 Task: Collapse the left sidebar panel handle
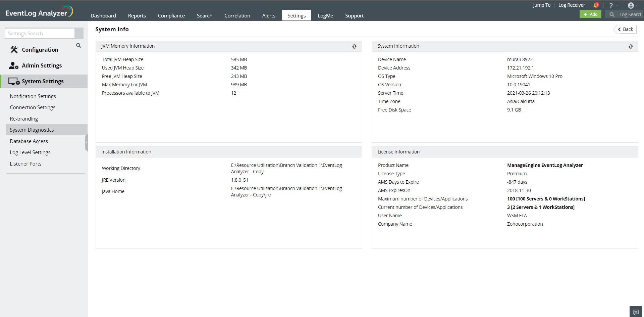(x=87, y=142)
